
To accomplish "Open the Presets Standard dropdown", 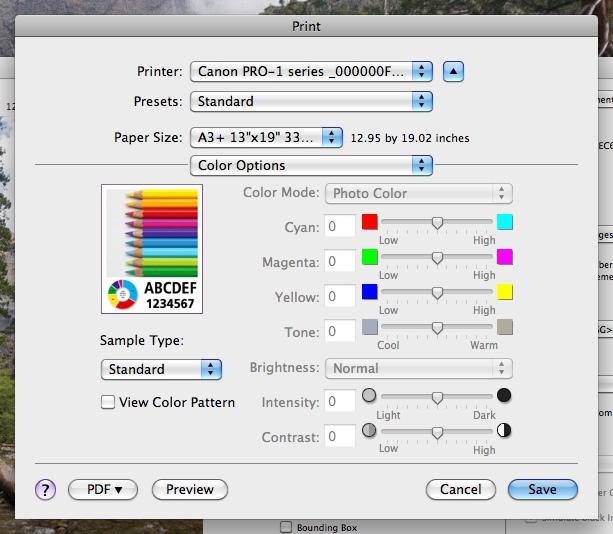I will coord(311,101).
